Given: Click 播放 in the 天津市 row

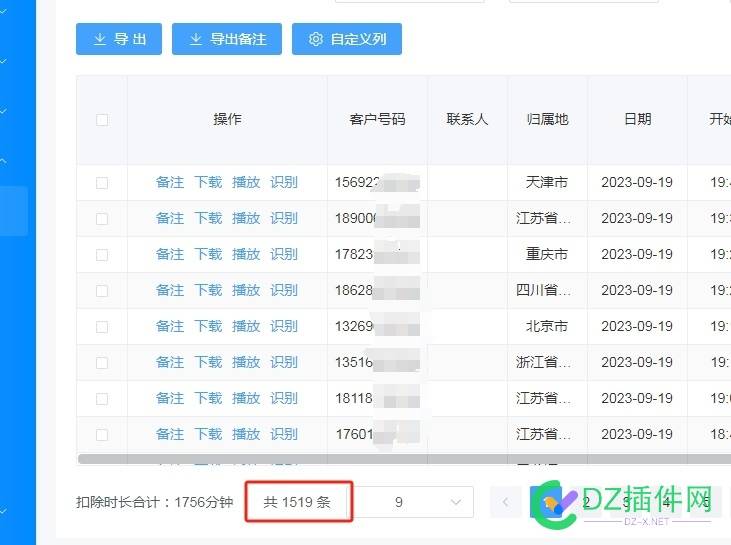Looking at the screenshot, I should click(246, 182).
